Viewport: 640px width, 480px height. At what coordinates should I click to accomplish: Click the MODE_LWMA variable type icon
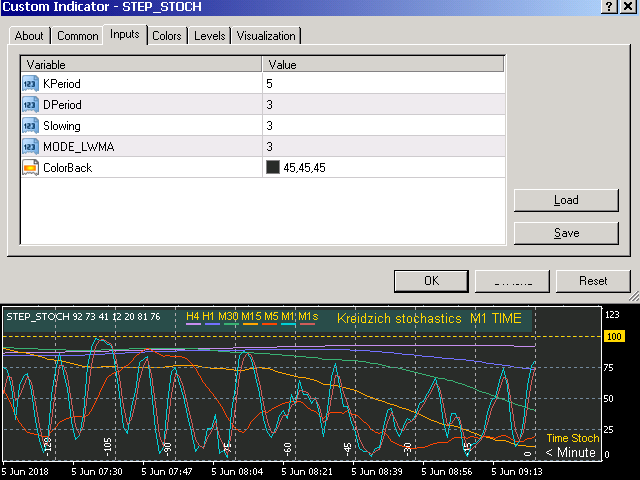click(30, 147)
